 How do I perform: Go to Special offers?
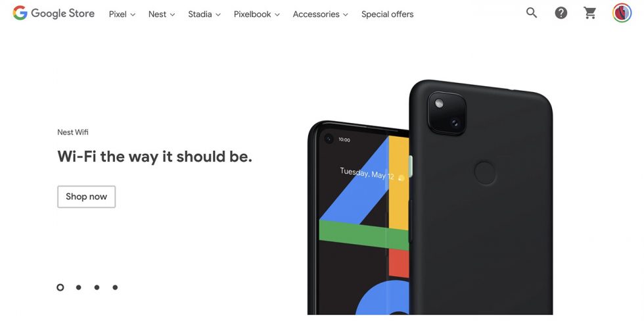[387, 14]
